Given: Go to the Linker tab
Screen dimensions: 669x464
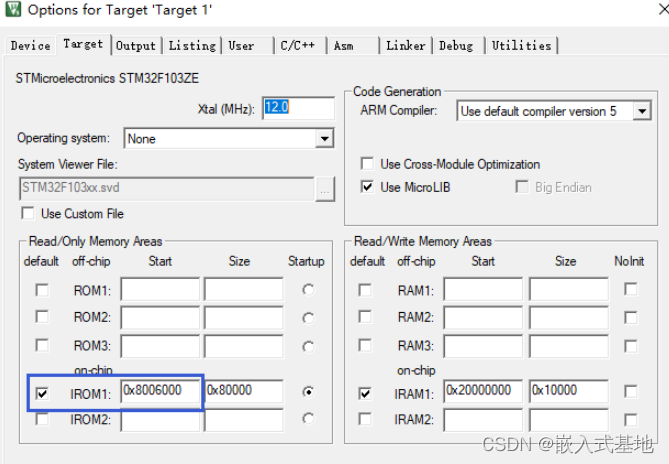Looking at the screenshot, I should (405, 46).
